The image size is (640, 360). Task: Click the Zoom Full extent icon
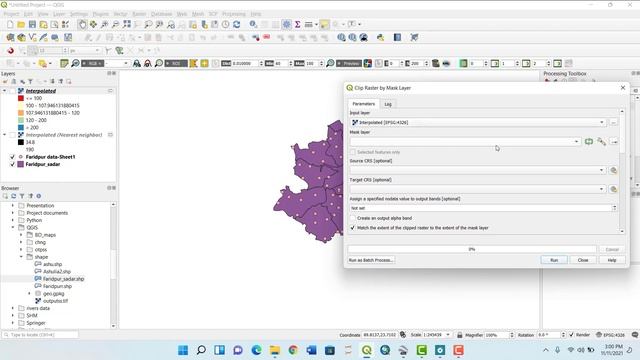(127, 24)
